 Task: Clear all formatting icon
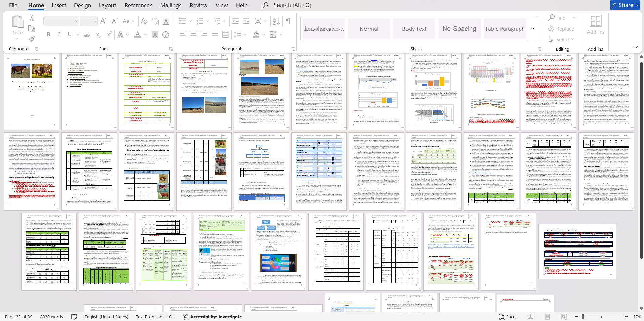(x=144, y=21)
